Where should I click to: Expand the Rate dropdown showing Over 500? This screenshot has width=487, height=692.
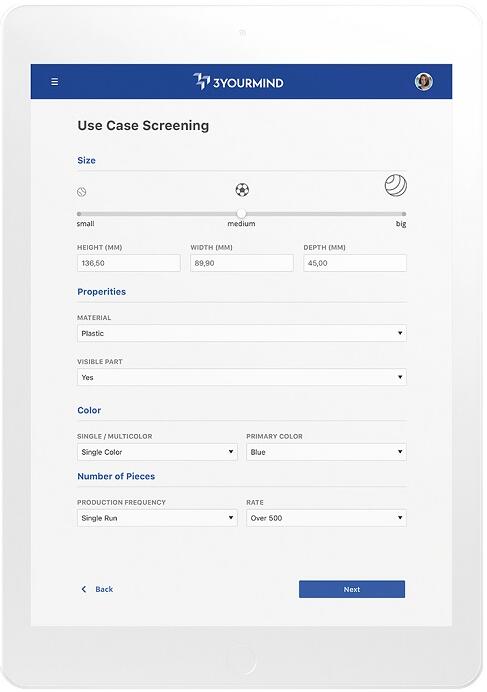click(326, 518)
